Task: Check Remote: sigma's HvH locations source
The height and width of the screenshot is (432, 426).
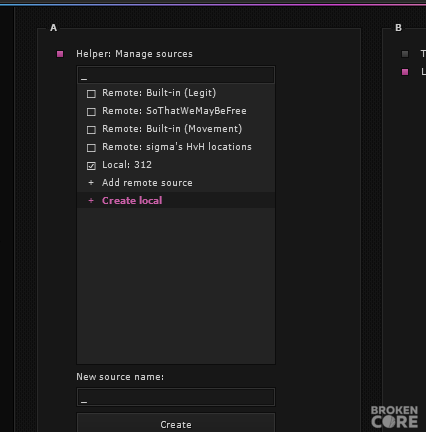Action: 91,148
